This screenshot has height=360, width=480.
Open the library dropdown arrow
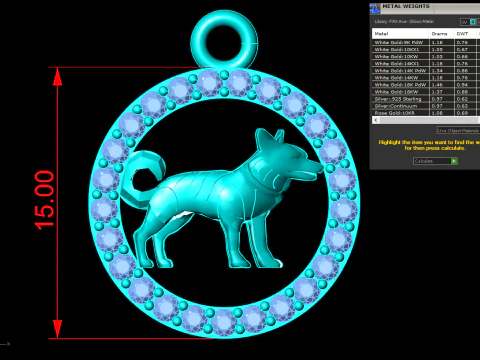coord(473,22)
